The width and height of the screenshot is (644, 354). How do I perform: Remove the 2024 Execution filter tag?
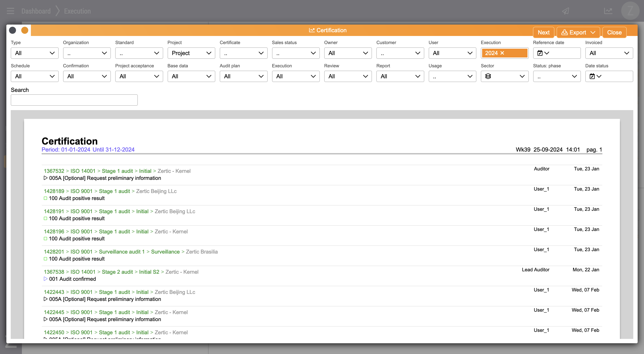pyautogui.click(x=502, y=53)
